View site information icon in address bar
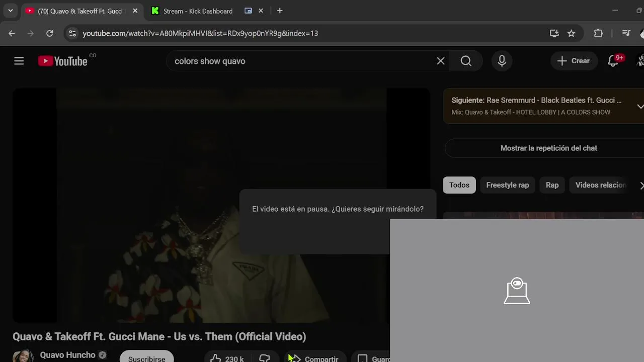The height and width of the screenshot is (362, 644). 72,33
